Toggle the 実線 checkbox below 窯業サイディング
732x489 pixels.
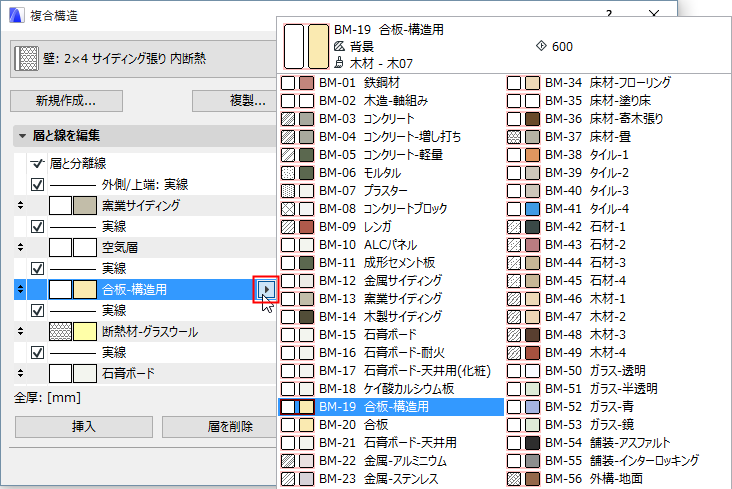[37, 227]
